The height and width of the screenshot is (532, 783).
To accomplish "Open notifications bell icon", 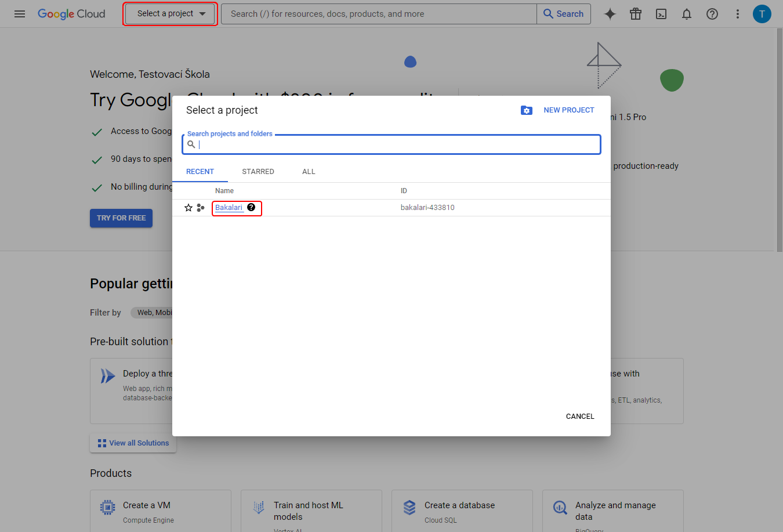I will coord(687,14).
